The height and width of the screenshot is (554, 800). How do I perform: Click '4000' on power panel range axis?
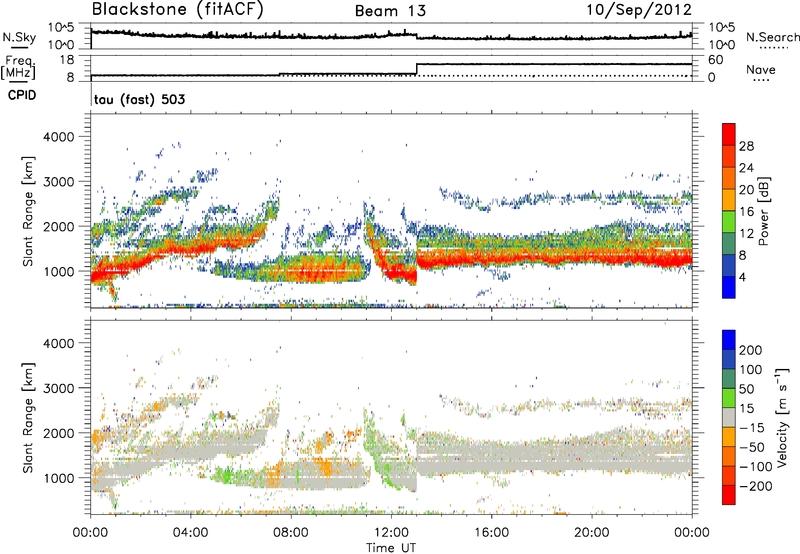[58, 137]
